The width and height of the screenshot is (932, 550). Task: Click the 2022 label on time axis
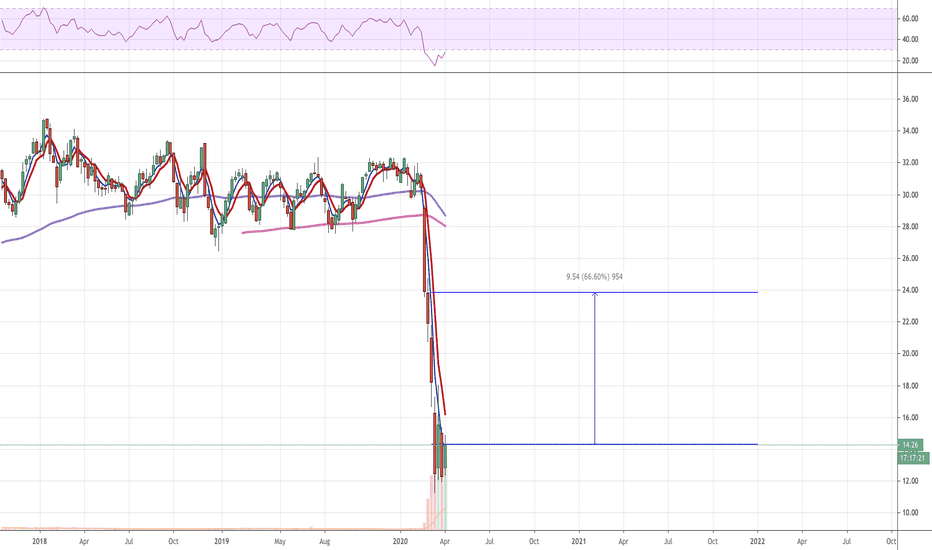click(757, 542)
